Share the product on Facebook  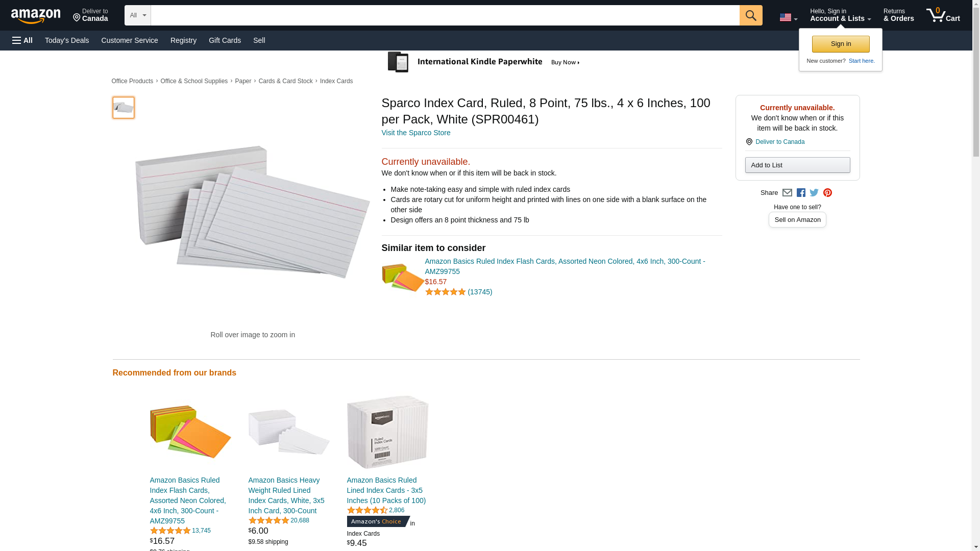(x=801, y=193)
